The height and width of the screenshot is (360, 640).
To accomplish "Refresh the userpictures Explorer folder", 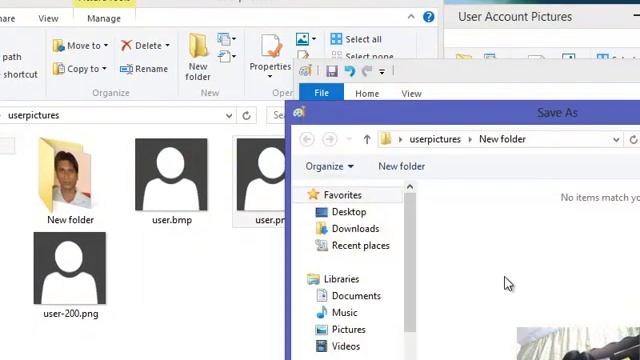I will click(x=246, y=116).
